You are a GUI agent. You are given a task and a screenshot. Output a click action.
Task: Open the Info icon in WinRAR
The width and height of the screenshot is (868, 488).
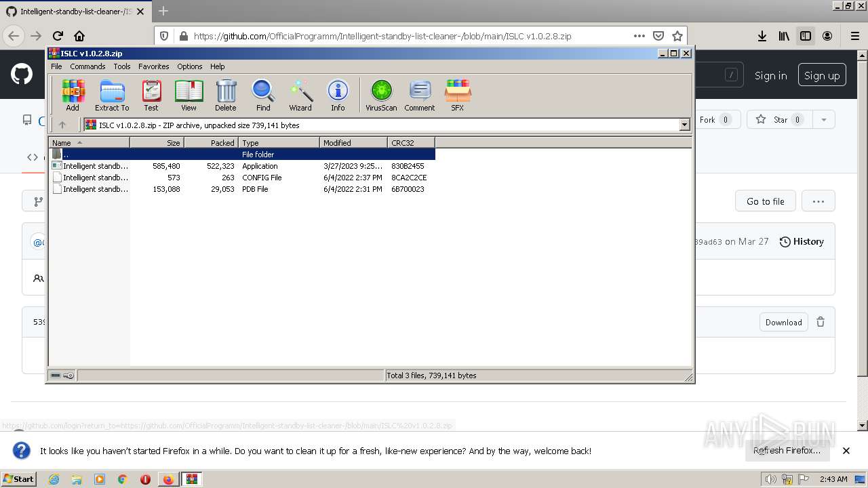click(338, 95)
